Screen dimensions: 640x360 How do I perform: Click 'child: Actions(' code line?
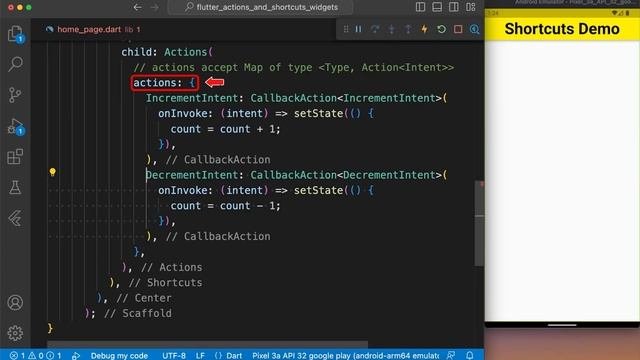(167, 52)
